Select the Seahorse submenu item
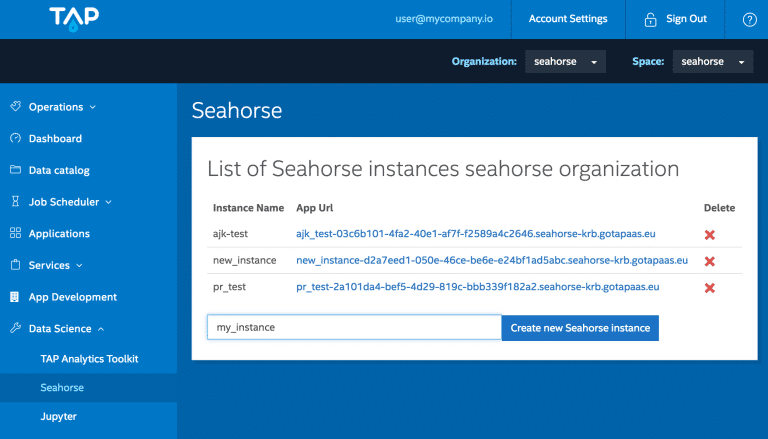This screenshot has width=768, height=439. (x=62, y=388)
